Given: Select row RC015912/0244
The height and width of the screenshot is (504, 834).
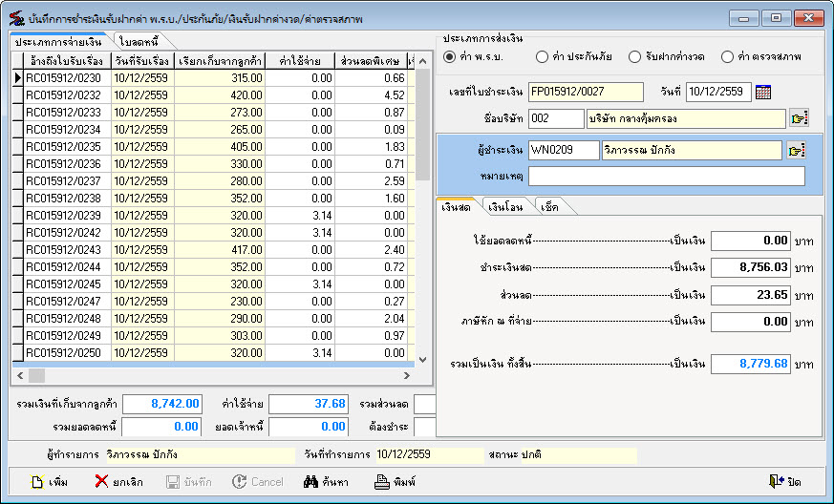Looking at the screenshot, I should 215,267.
